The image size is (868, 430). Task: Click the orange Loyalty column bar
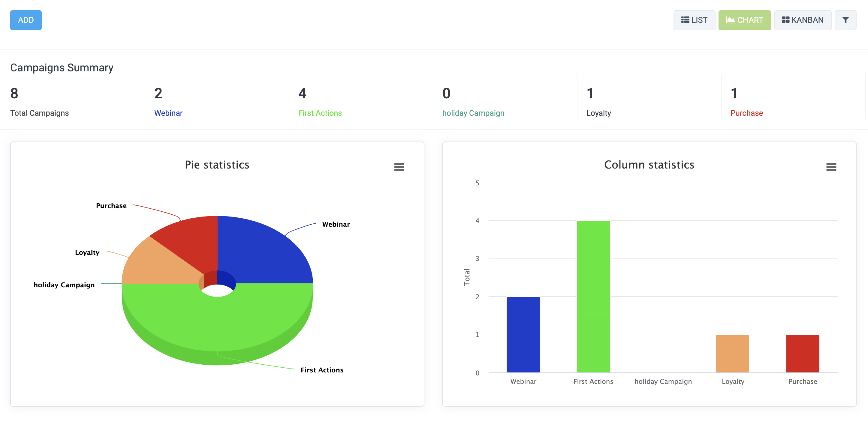click(x=732, y=354)
